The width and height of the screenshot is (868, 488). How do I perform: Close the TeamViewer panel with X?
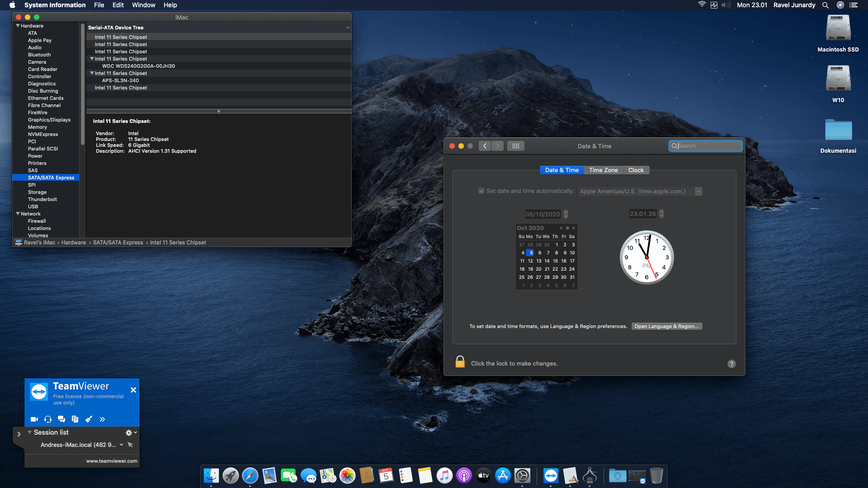(133, 390)
